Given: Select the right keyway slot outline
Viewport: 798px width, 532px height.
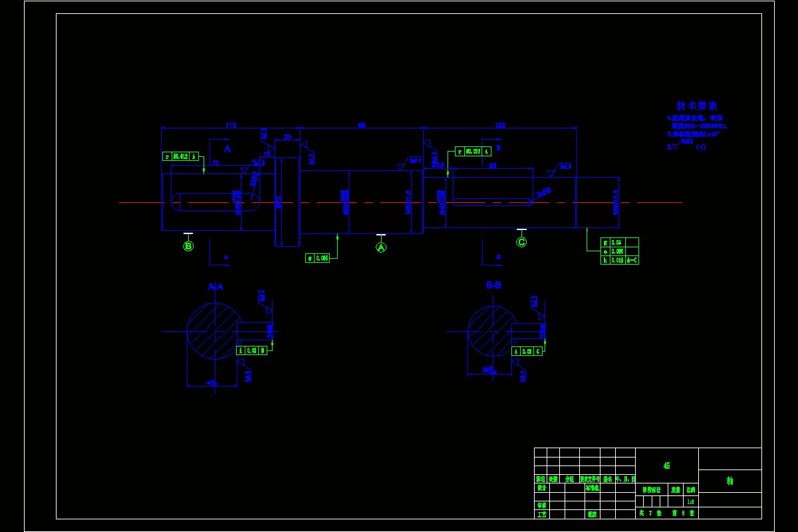Looking at the screenshot, I should coord(493,201).
